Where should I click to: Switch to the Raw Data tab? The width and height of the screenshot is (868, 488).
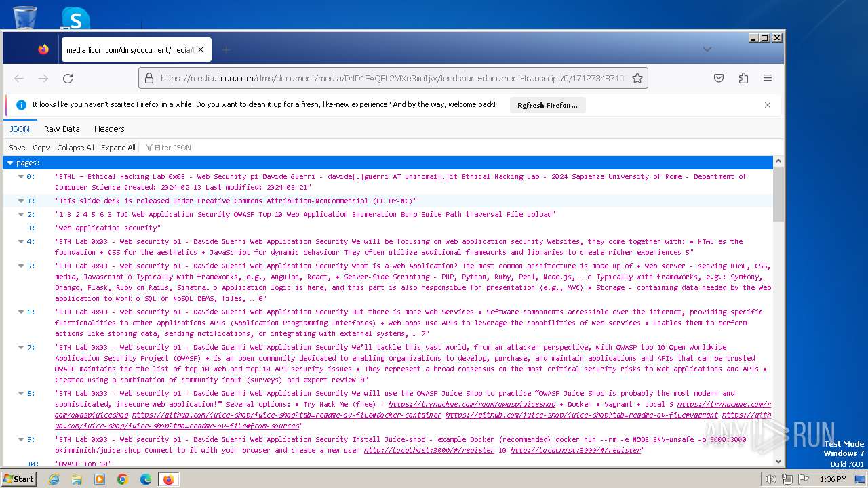[x=62, y=129]
